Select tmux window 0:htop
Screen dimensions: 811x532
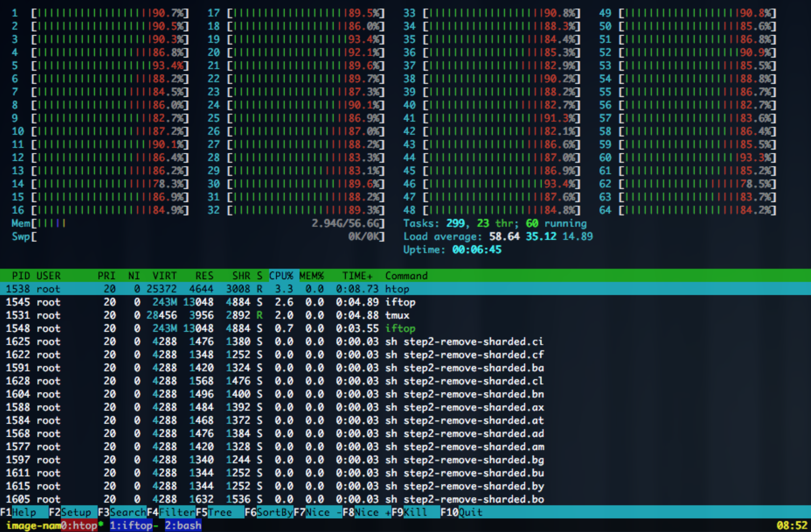click(x=79, y=525)
